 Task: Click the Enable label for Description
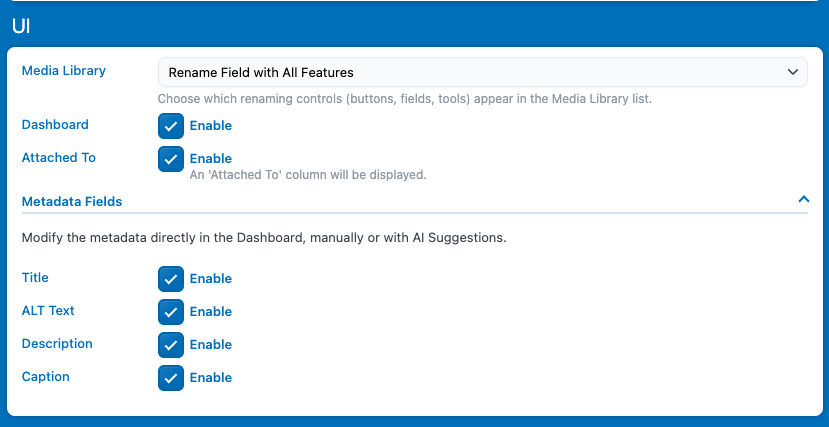211,345
